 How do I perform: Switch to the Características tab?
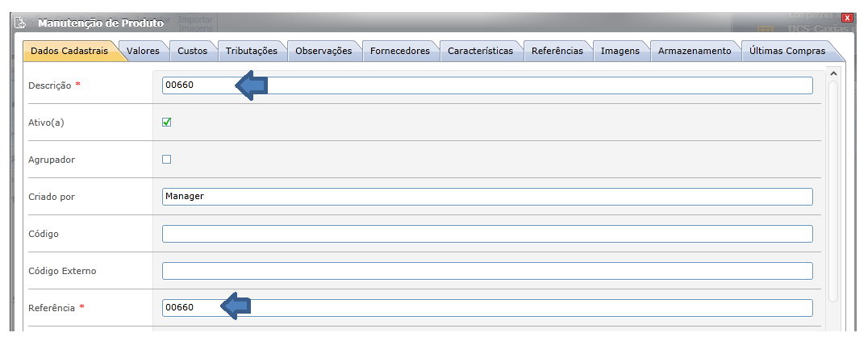click(x=480, y=51)
